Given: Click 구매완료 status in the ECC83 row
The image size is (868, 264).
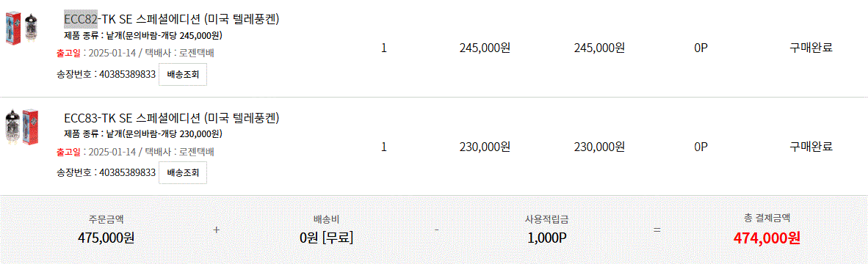Looking at the screenshot, I should pos(811,147).
